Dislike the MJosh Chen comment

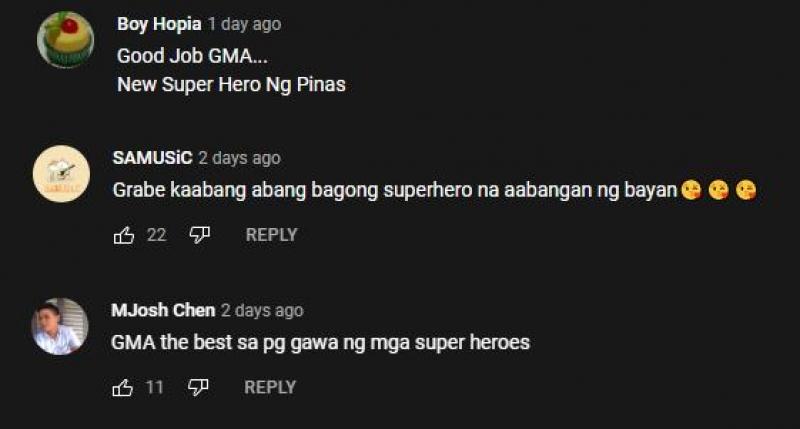pos(198,388)
